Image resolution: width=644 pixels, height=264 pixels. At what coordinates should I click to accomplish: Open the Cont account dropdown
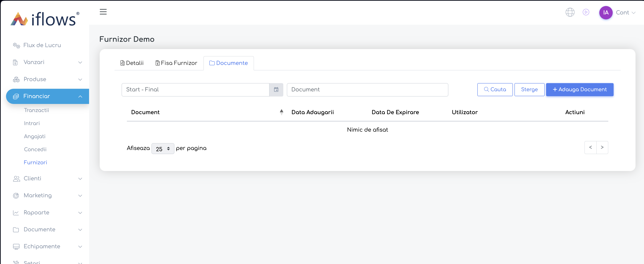[625, 13]
